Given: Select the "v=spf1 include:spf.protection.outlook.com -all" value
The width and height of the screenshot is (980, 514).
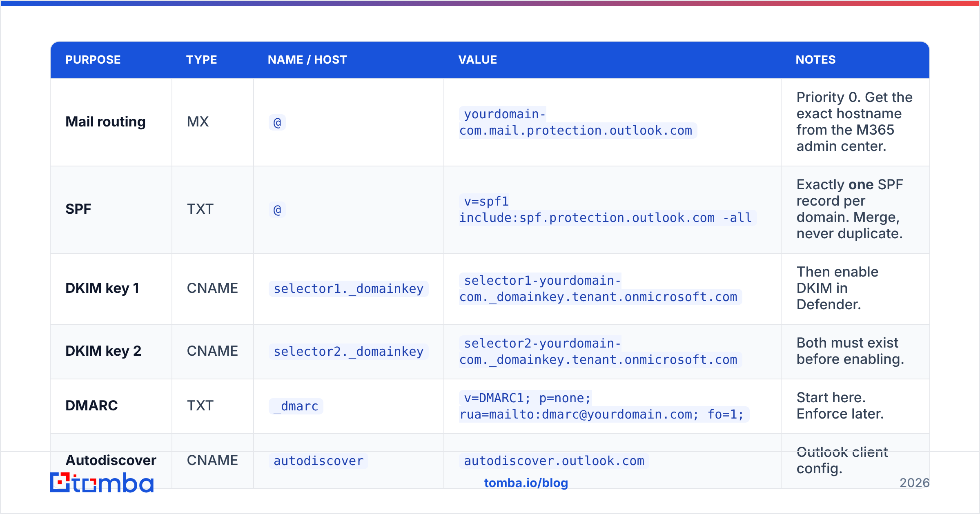Looking at the screenshot, I should [608, 210].
